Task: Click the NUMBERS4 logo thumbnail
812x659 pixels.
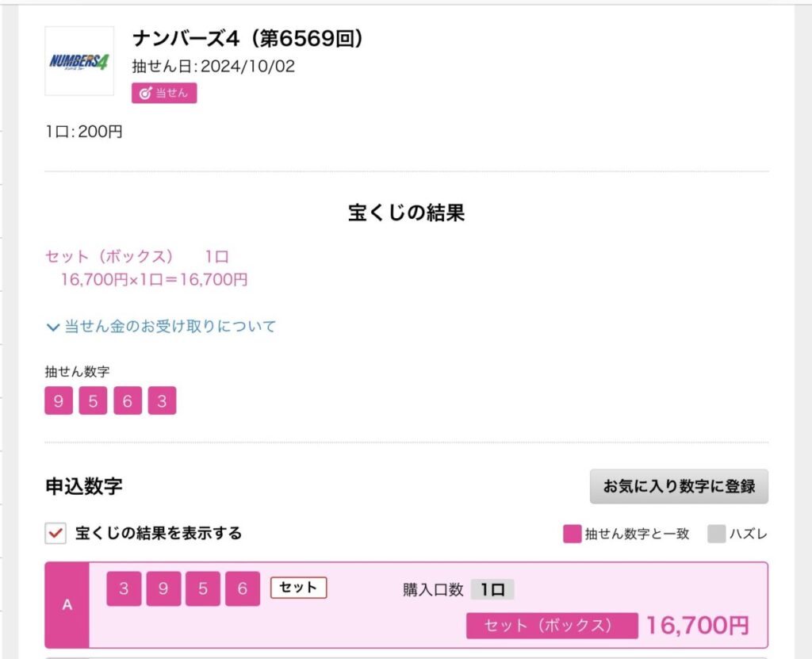Action: (79, 61)
